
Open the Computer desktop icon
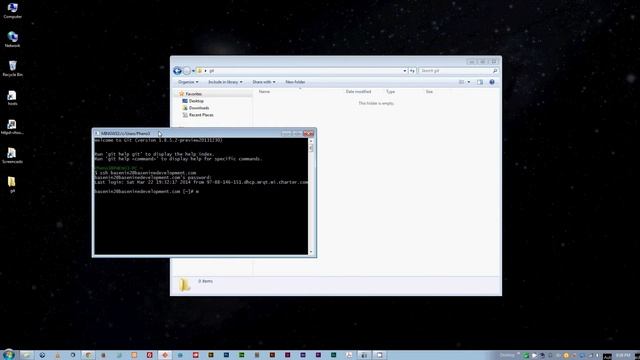(12, 11)
